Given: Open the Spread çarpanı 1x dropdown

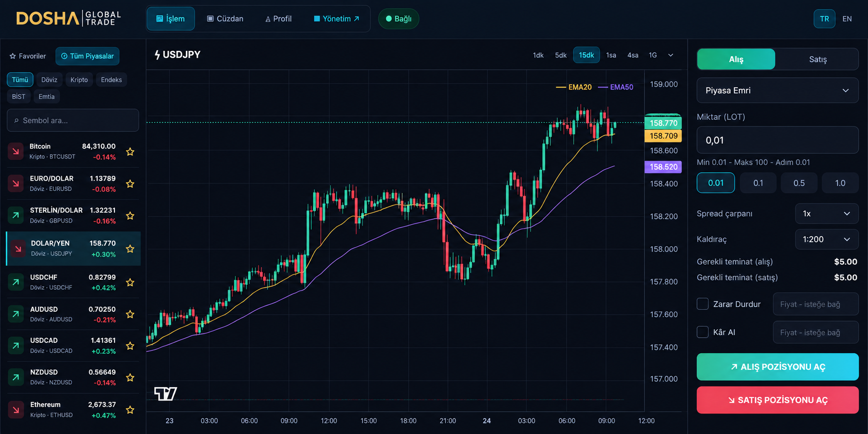Looking at the screenshot, I should pyautogui.click(x=827, y=214).
